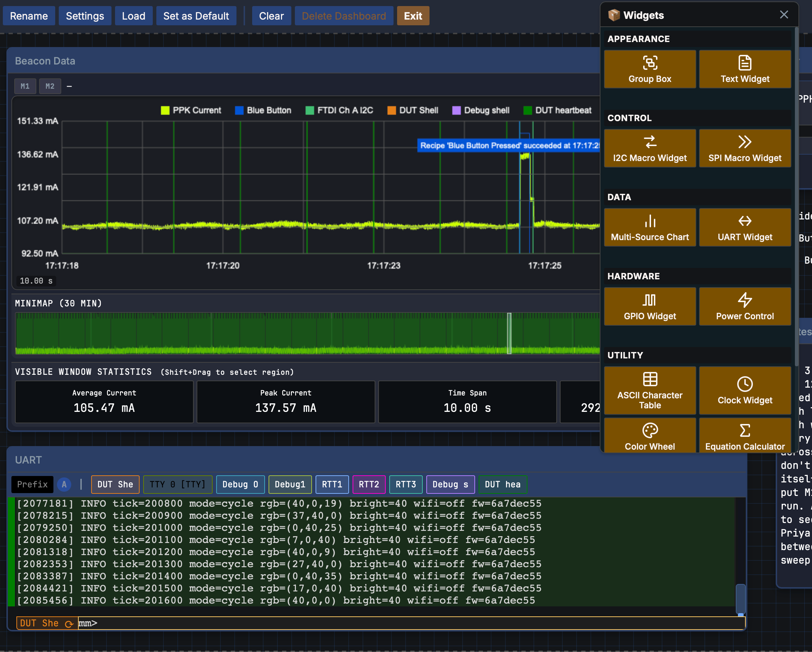Add a UART Widget

(745, 227)
